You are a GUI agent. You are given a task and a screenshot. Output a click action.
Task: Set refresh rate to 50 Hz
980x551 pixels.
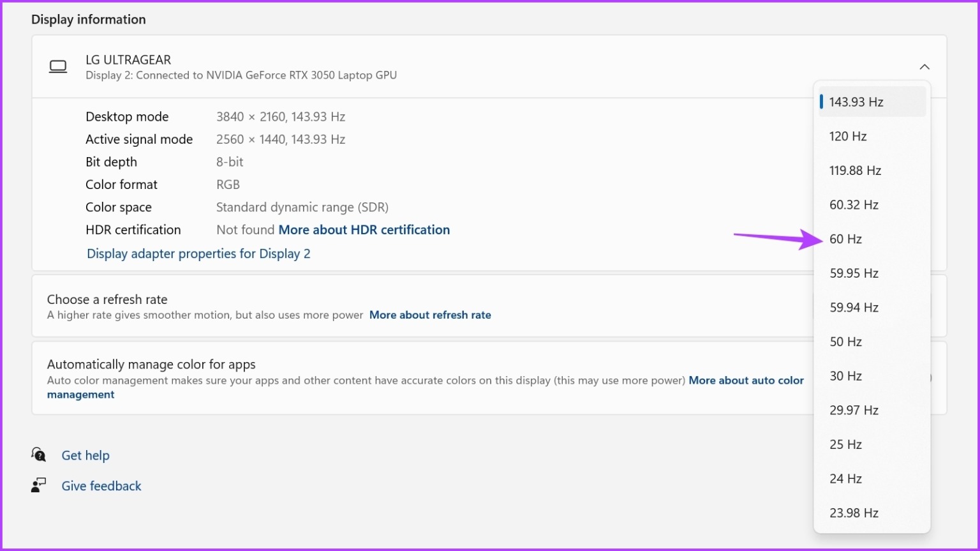(x=845, y=342)
